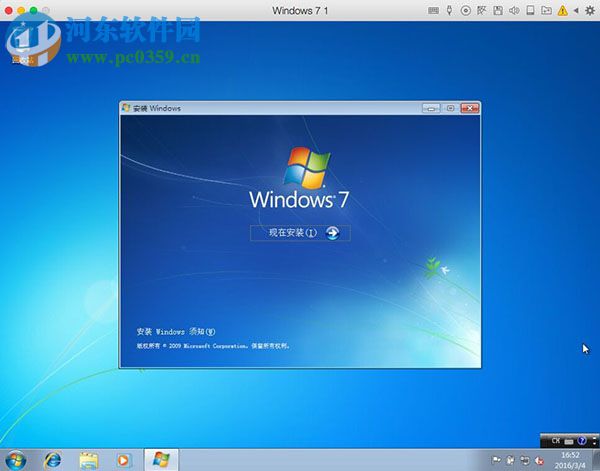
Task: Click the keyboard icon in Parallels title bar
Action: 433,11
